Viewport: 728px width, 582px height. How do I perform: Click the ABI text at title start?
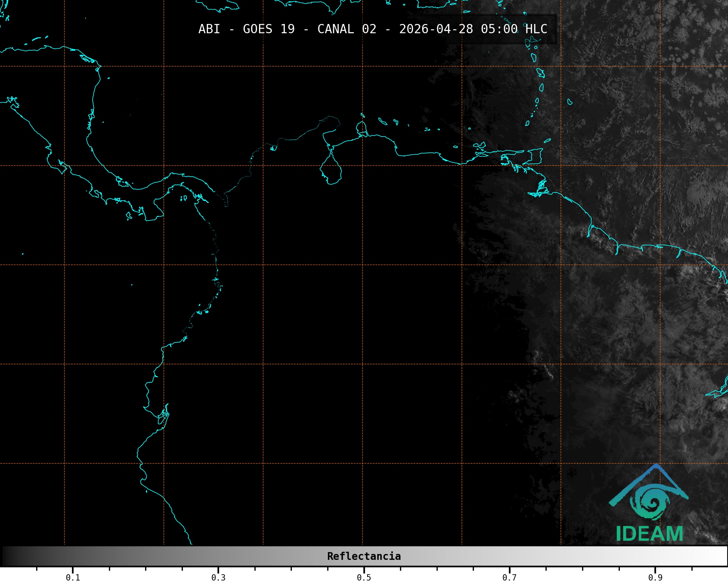pyautogui.click(x=209, y=29)
